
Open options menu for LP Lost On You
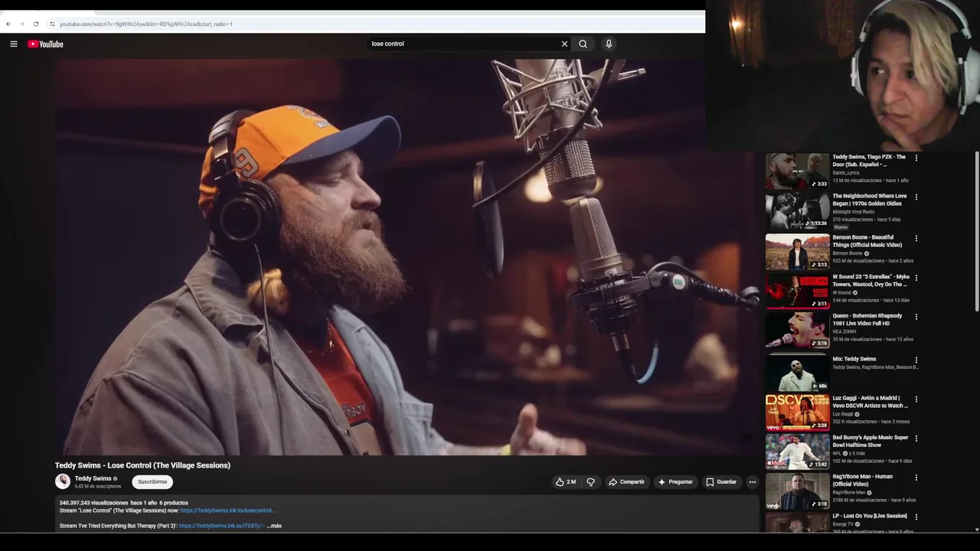point(916,517)
